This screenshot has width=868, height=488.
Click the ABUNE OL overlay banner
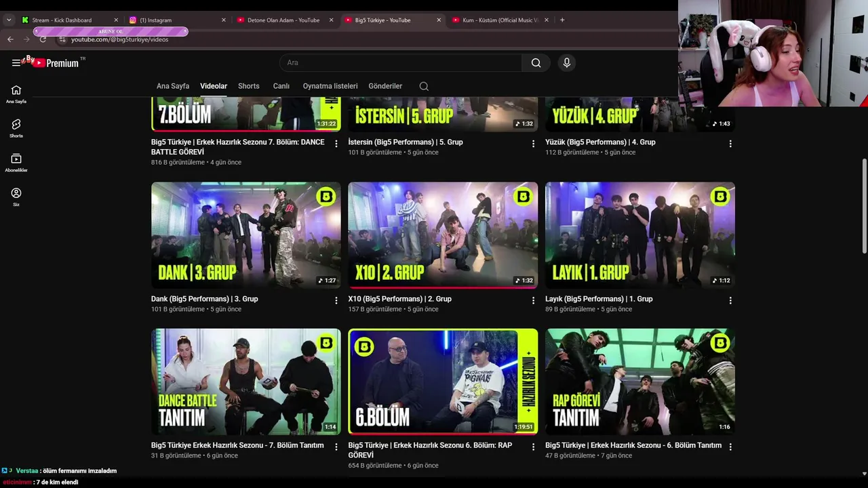coord(111,31)
